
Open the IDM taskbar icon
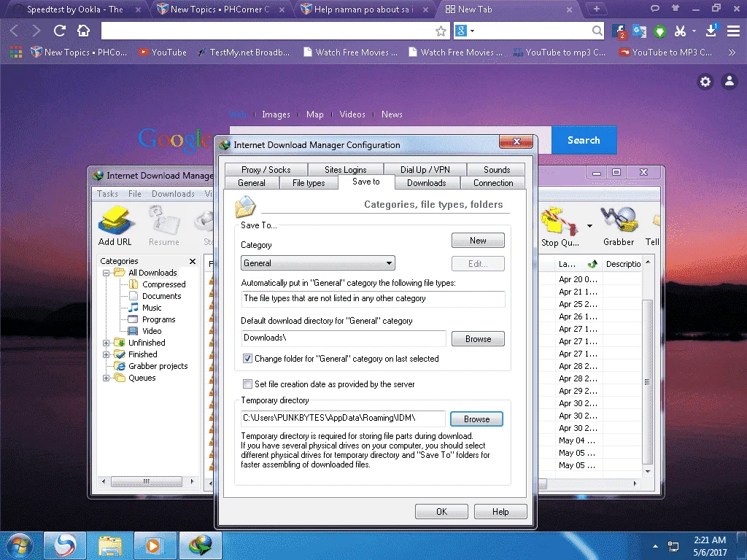click(200, 545)
